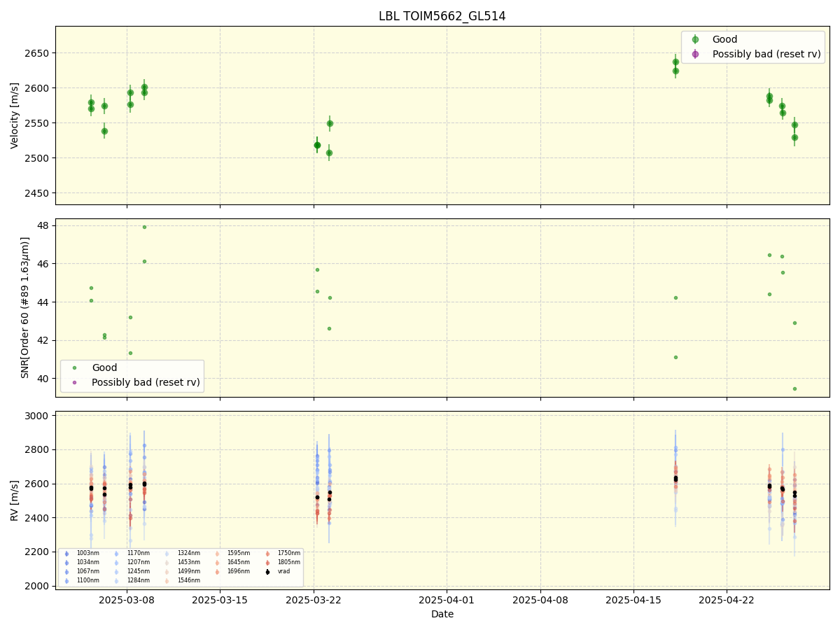
Task: Click the Velocity [m/s] axis label
Action: (15, 115)
